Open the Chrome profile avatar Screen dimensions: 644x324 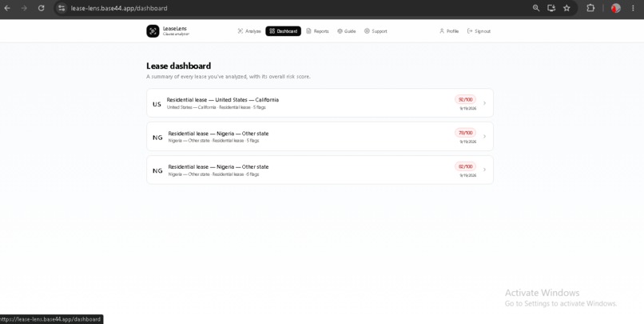[616, 8]
